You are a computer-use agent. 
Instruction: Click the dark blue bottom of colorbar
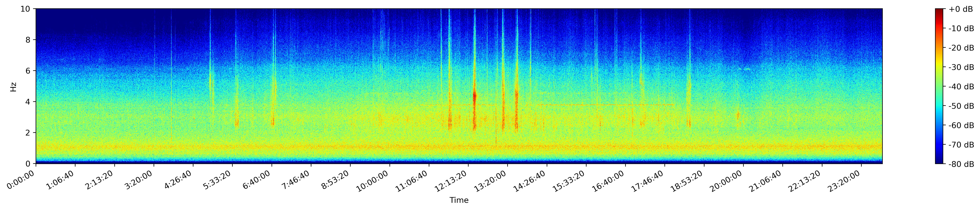(940, 162)
